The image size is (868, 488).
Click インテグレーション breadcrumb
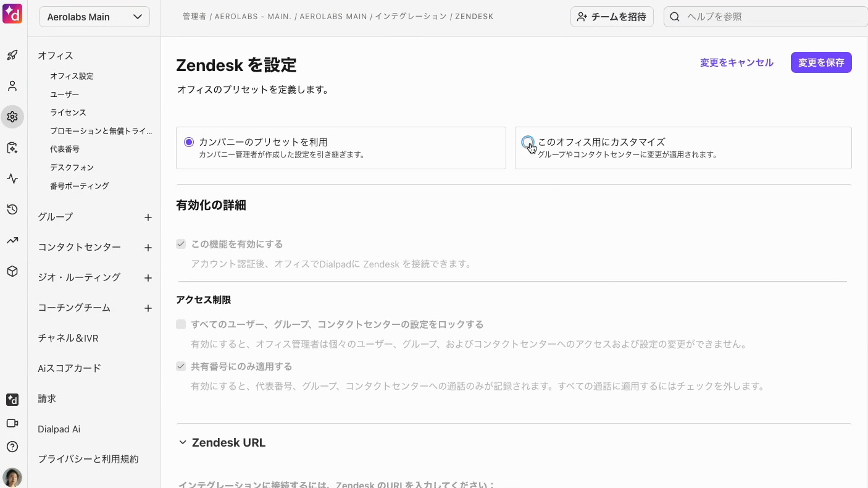coord(411,17)
